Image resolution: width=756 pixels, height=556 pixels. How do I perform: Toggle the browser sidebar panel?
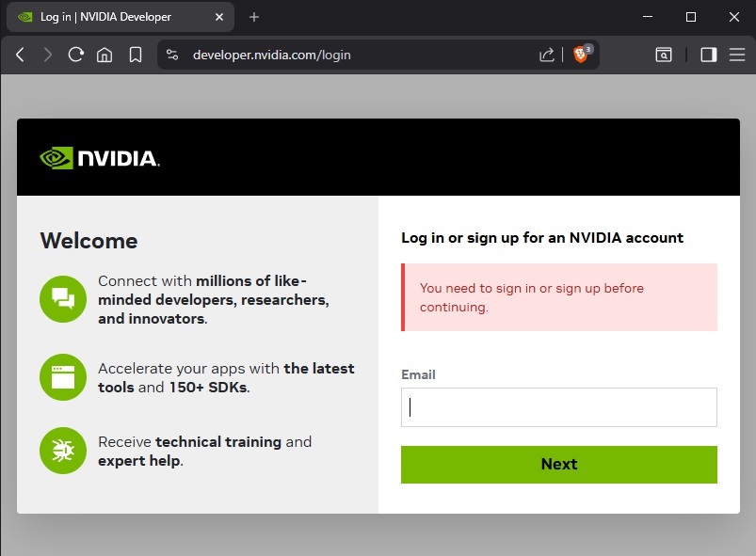point(708,55)
